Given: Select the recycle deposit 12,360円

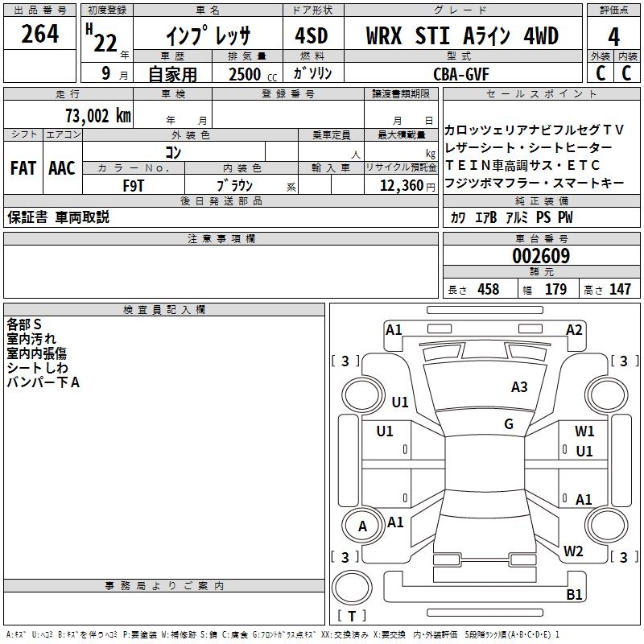Looking at the screenshot, I should point(407,186).
